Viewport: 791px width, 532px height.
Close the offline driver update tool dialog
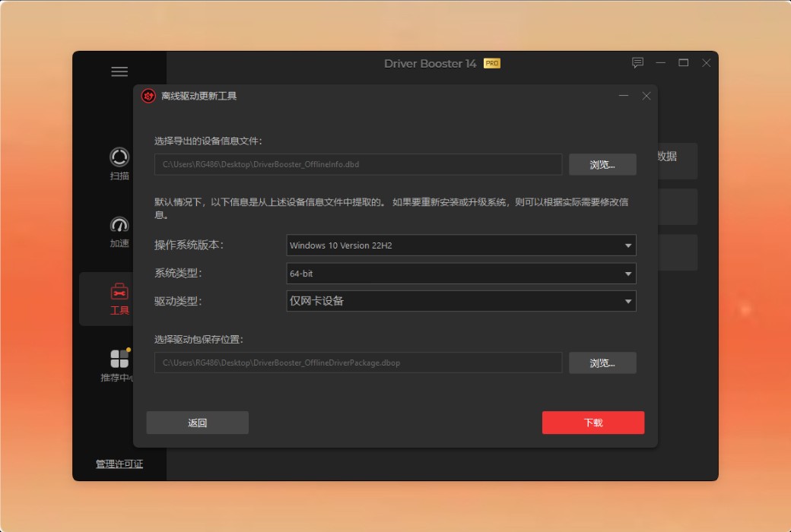(646, 96)
